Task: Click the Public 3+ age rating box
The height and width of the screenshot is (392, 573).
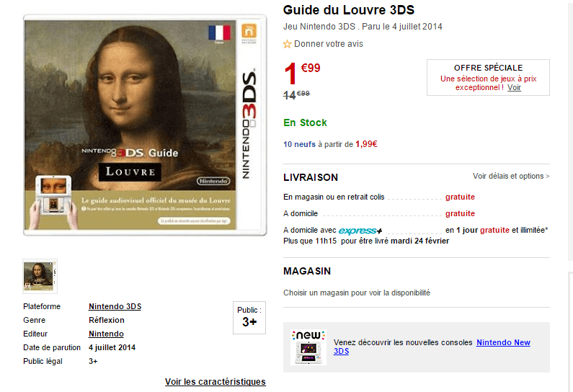Action: point(249,318)
